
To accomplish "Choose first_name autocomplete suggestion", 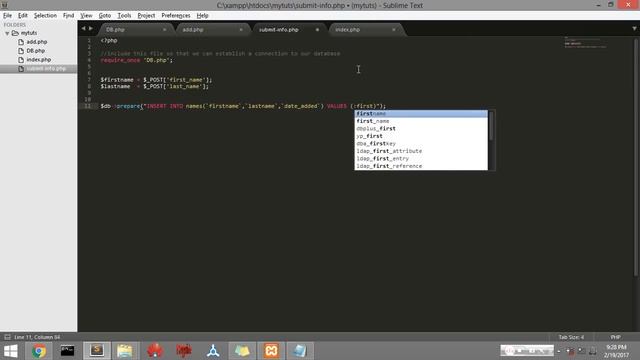I will [421, 121].
